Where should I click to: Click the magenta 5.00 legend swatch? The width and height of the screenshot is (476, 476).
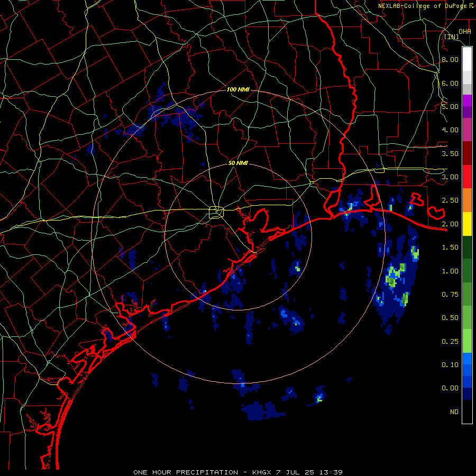pos(467,100)
